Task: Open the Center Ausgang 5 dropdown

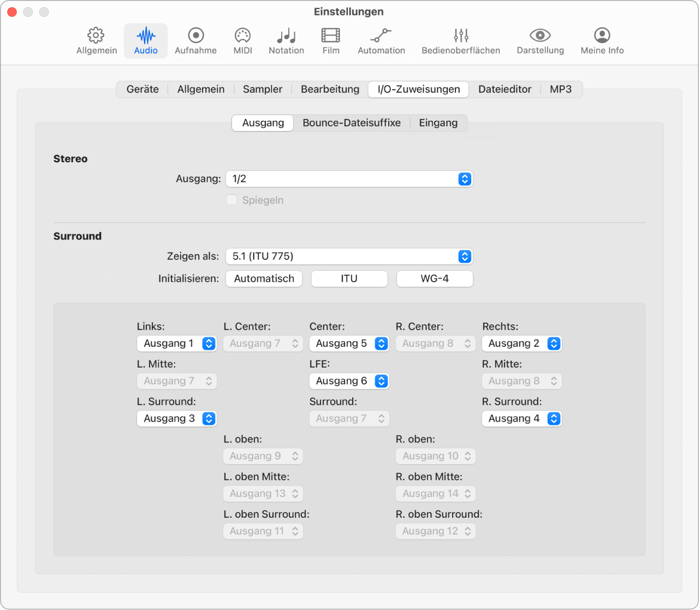Action: coord(349,344)
